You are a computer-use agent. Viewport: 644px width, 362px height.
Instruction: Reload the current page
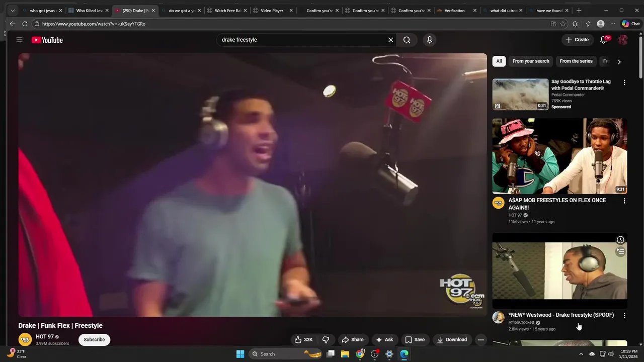tap(25, 24)
